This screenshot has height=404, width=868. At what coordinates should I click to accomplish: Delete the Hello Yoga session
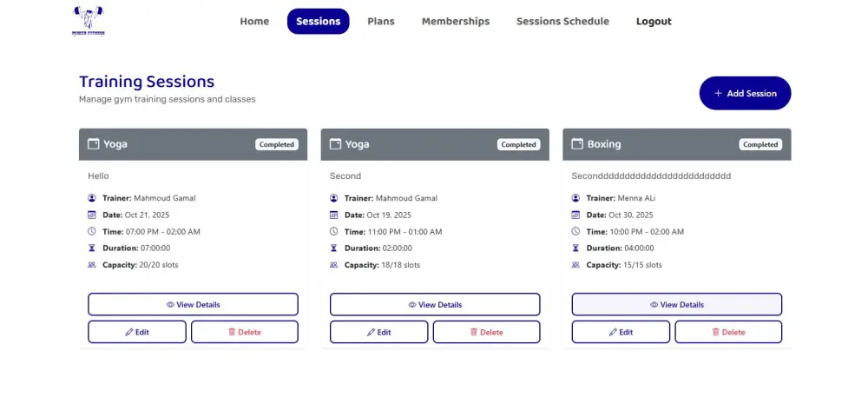click(x=245, y=332)
